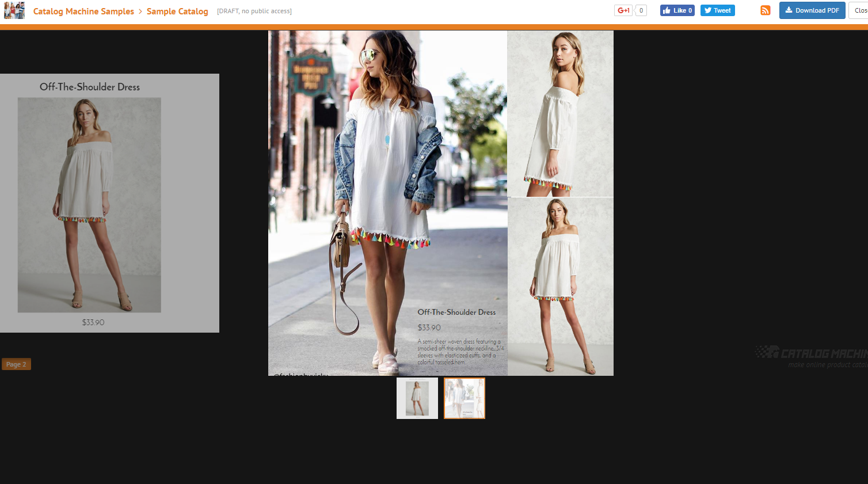Open the Catalog Machine Samples breadcrumb link

[x=83, y=11]
